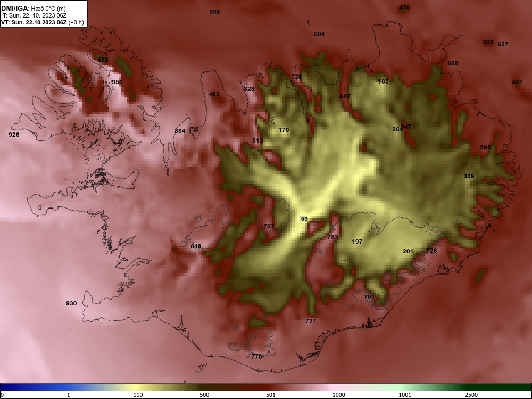Viewport: 532px width, 399px height.
Task: Click the value 201 in the southeast
Action: (408, 252)
